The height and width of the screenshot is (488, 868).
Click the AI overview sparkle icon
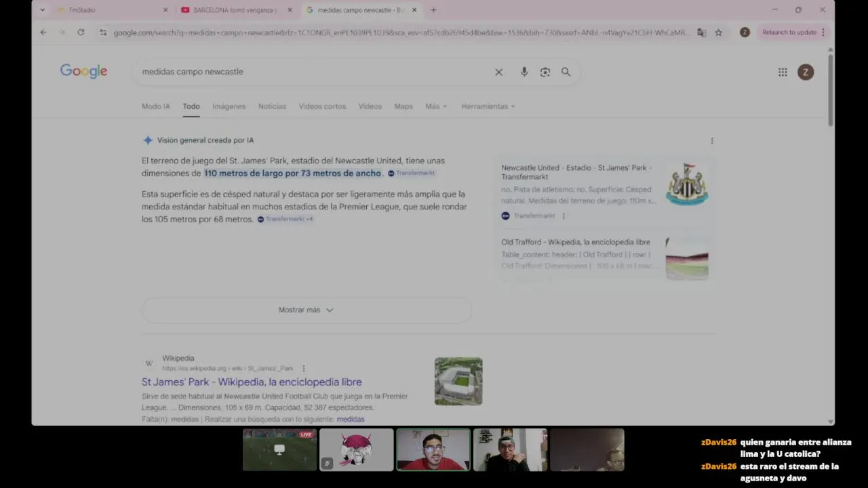click(x=148, y=140)
